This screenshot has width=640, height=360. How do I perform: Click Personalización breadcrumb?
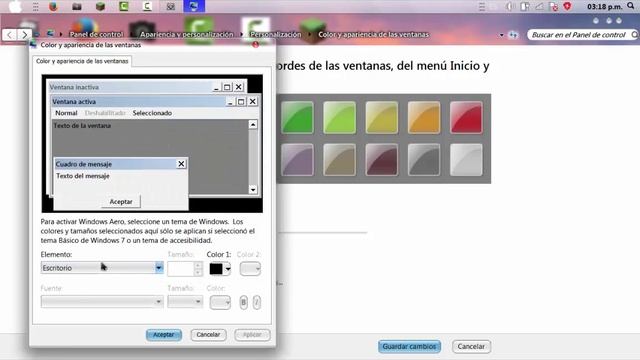coord(276,35)
